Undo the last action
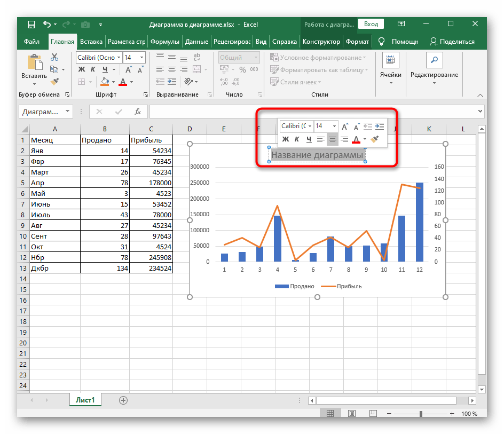Screen dimensions: 504x434 [x=47, y=24]
